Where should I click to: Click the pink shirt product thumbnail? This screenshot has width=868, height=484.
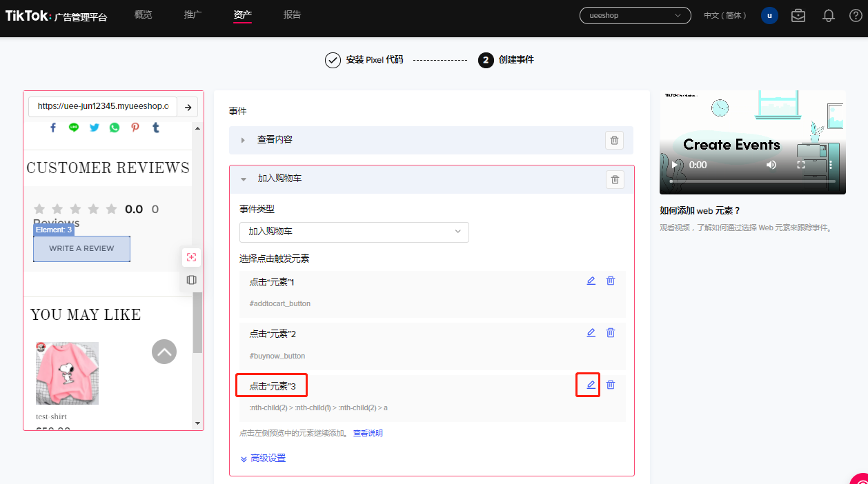tap(67, 373)
